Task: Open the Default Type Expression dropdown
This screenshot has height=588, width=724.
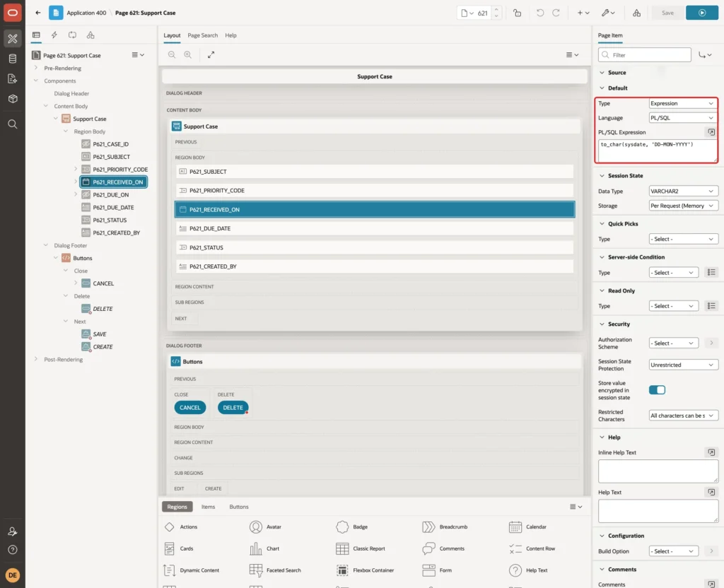Action: click(x=683, y=103)
